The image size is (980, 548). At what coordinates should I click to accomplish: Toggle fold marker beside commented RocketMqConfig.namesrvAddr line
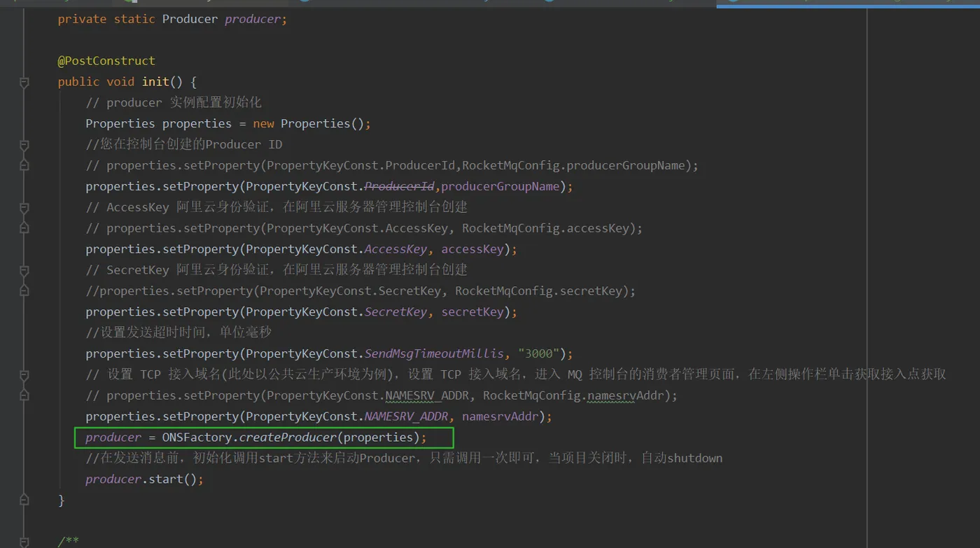coord(24,396)
